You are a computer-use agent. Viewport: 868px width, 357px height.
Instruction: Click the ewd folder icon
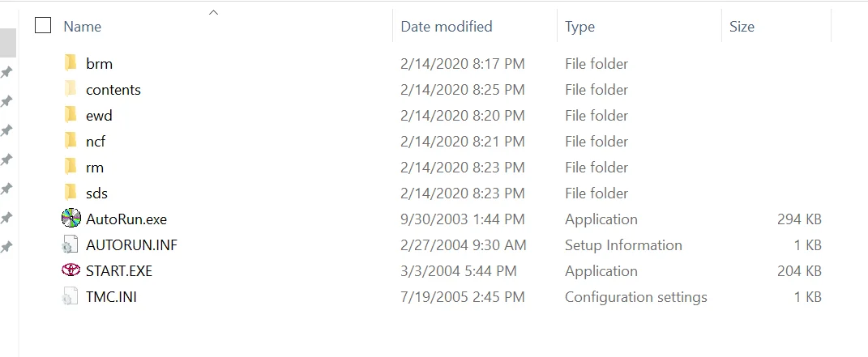tap(71, 115)
